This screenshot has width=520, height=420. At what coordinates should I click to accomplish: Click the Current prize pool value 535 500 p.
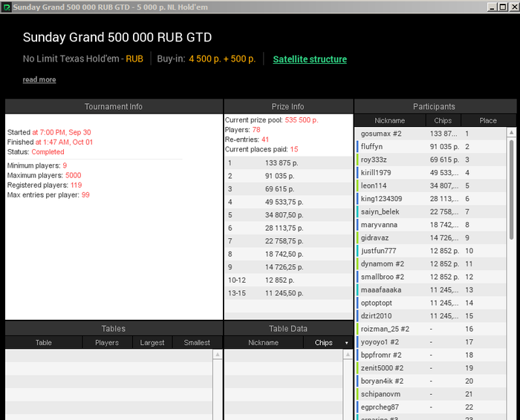click(x=302, y=120)
